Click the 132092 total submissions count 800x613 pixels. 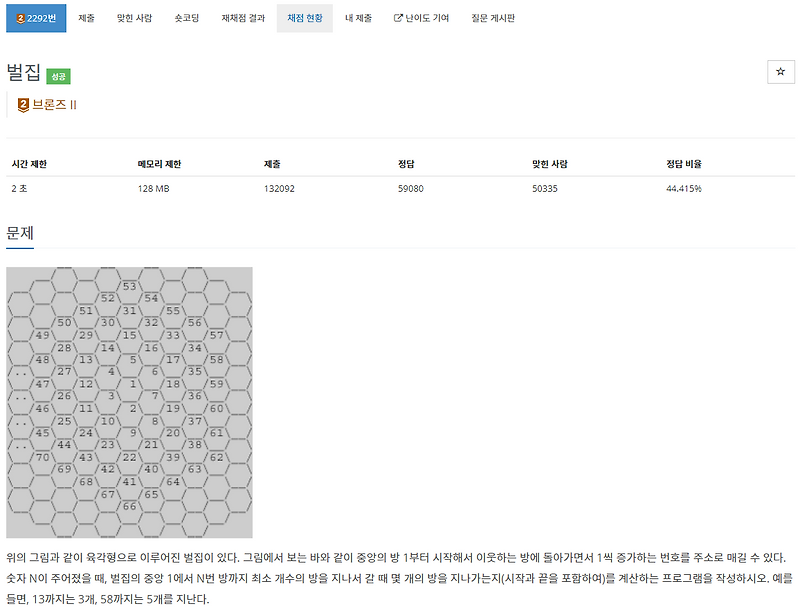[x=278, y=187]
